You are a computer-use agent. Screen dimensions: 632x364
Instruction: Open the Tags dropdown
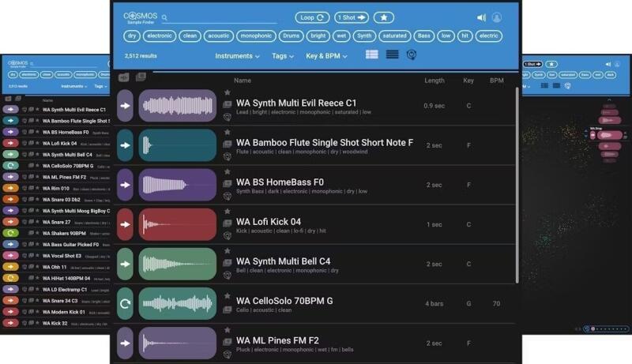click(283, 56)
